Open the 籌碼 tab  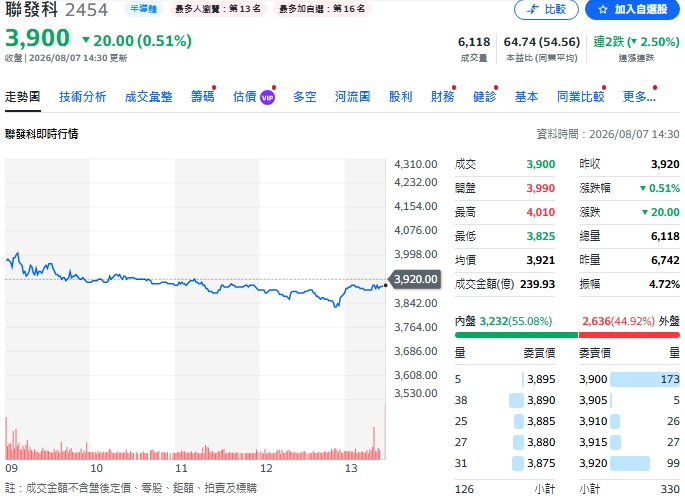pos(203,97)
